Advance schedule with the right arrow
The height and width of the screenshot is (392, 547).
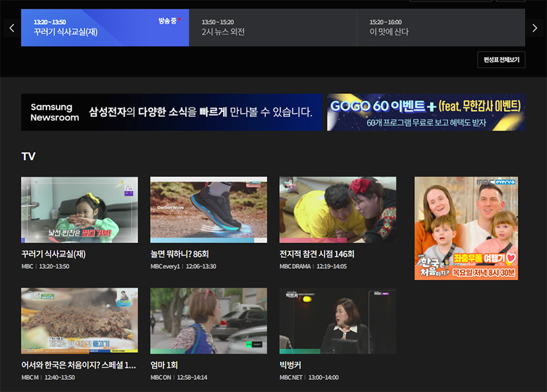(534, 28)
